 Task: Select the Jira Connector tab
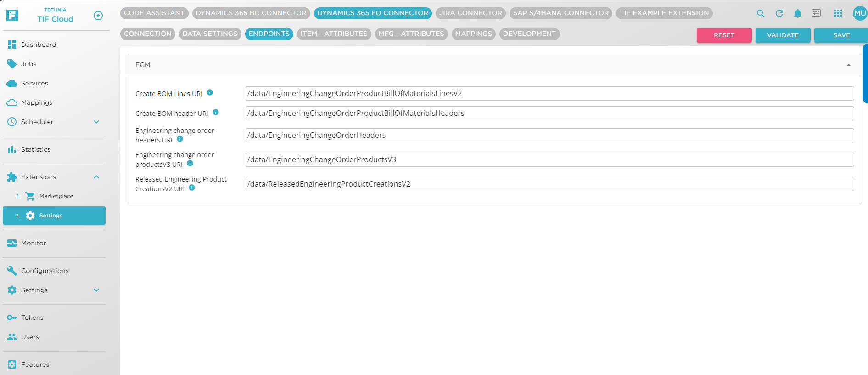coord(470,13)
